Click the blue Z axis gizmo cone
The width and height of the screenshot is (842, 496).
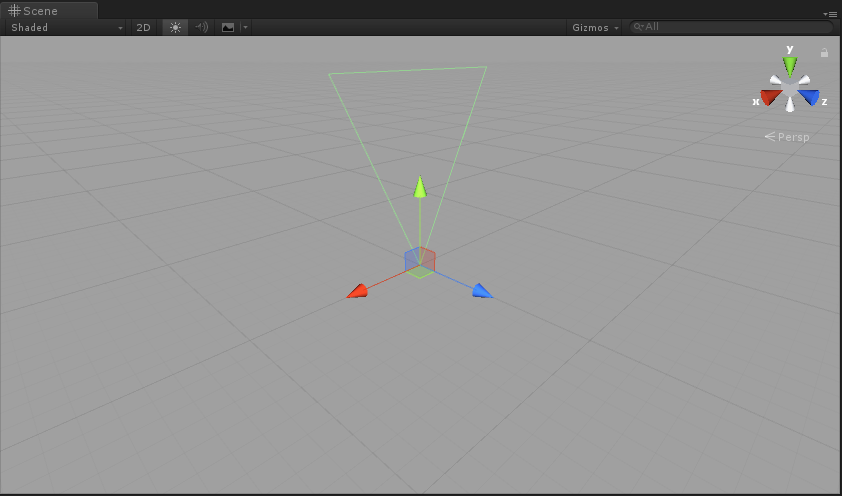(x=809, y=97)
